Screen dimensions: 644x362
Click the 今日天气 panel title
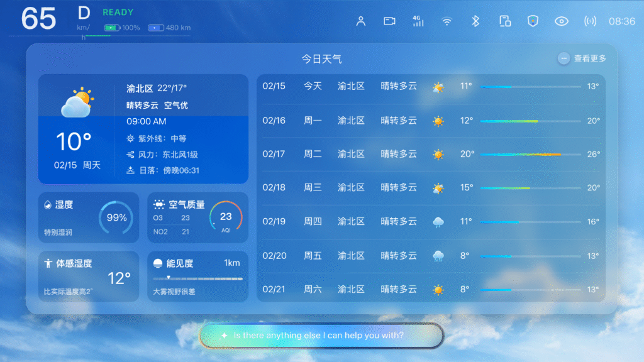coord(321,59)
